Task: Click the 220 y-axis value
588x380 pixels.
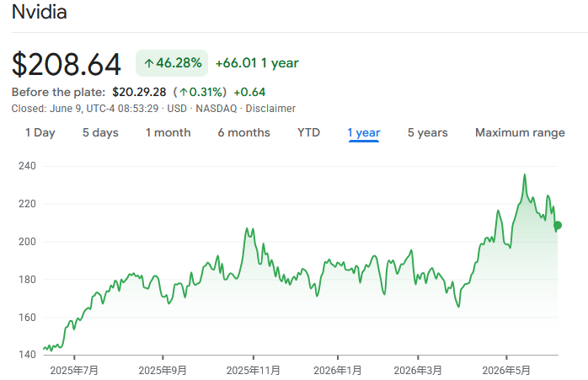Action: pyautogui.click(x=27, y=204)
